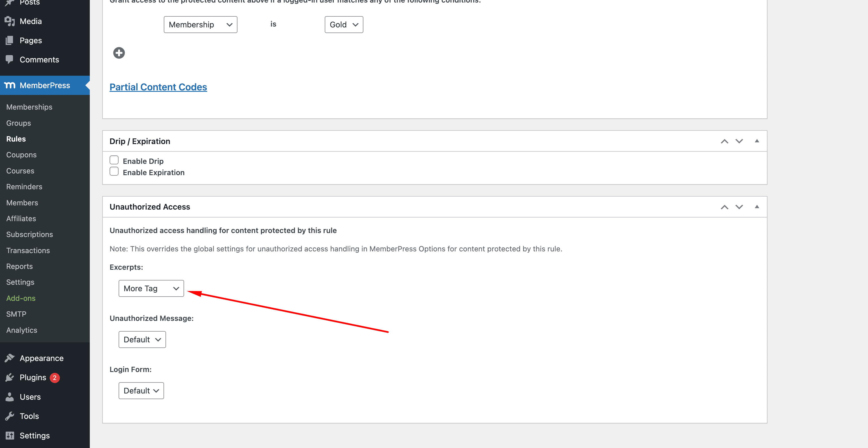The height and width of the screenshot is (448, 868).
Task: Click the Login Form: field label
Action: click(131, 369)
